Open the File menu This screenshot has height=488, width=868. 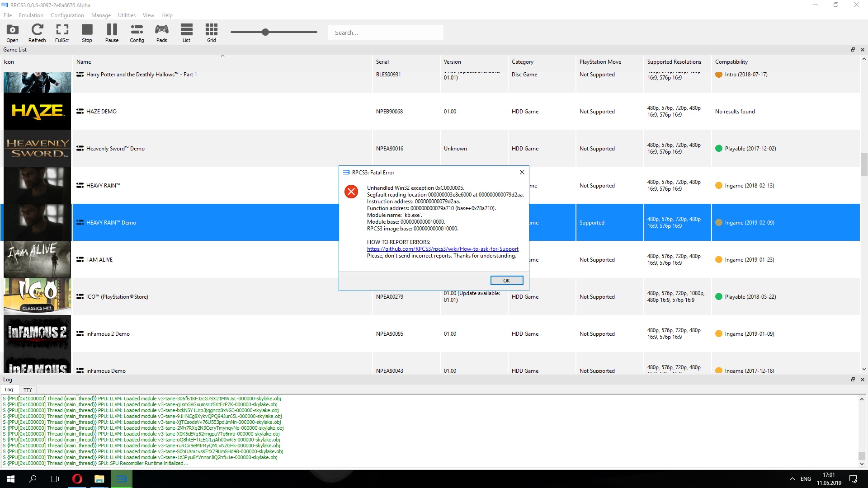coord(8,15)
